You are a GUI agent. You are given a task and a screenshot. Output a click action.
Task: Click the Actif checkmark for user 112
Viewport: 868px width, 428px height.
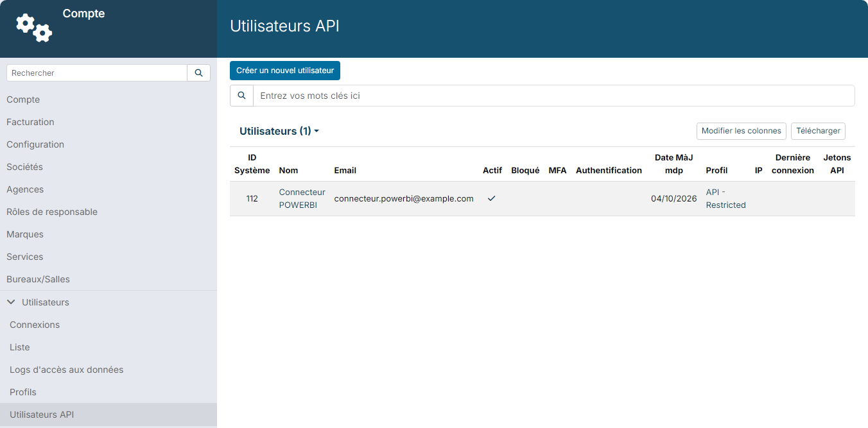click(x=491, y=199)
